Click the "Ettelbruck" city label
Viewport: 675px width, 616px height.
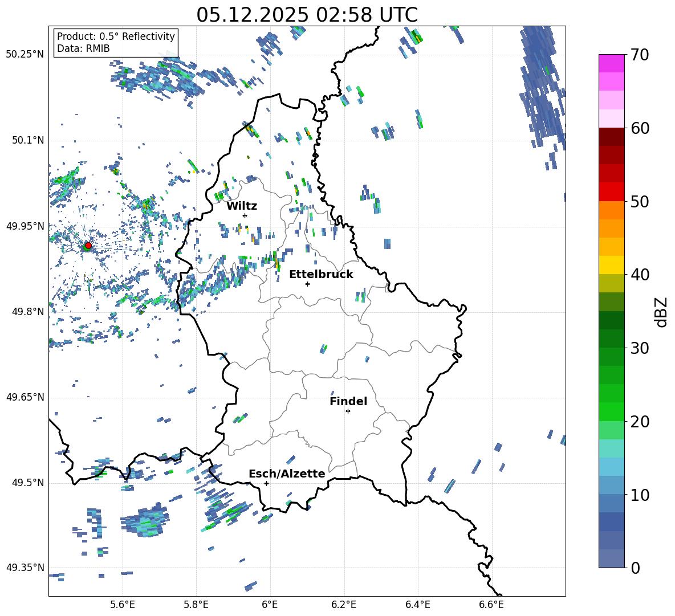pyautogui.click(x=321, y=274)
